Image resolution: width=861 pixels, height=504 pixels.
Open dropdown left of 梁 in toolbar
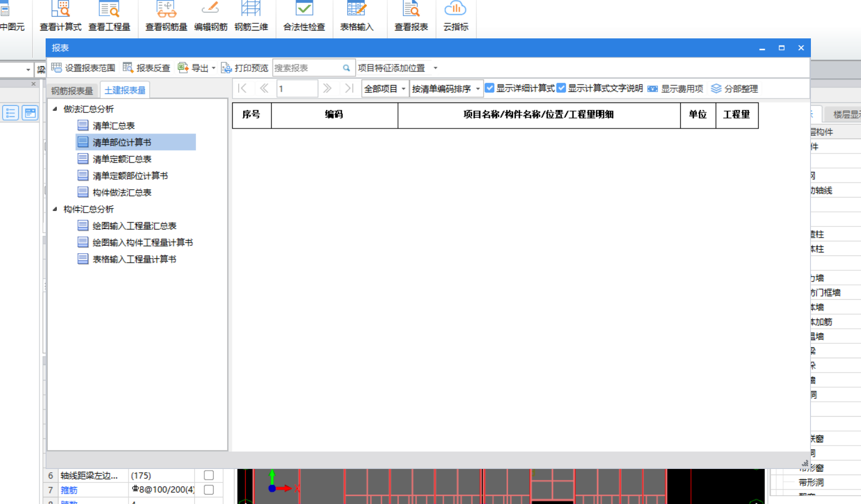pos(28,70)
